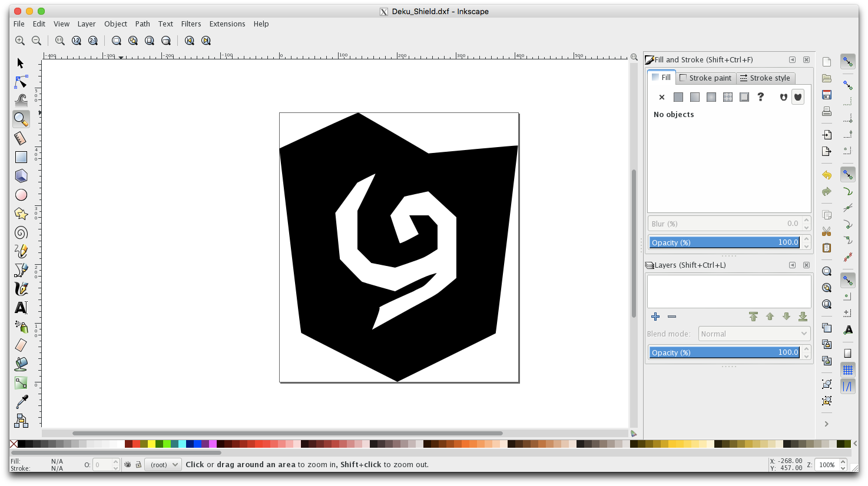The image size is (868, 486).
Task: Switch to the Stroke paint tab
Action: 705,78
